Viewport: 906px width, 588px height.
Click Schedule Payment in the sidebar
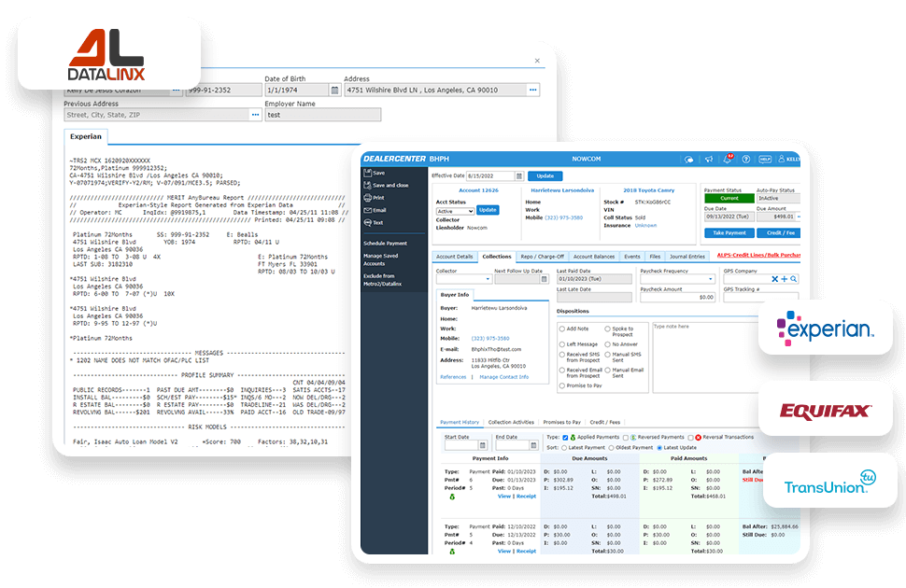point(385,244)
